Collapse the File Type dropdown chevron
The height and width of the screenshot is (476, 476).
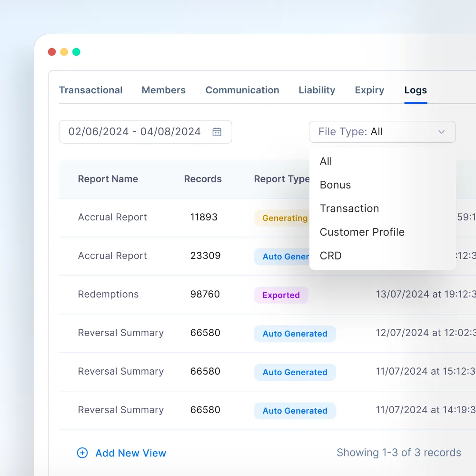[441, 132]
